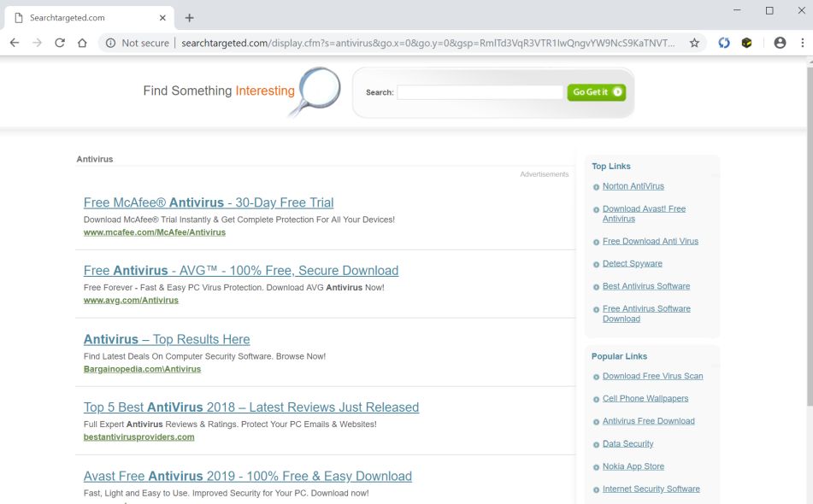Maximize the browser window

click(x=769, y=10)
